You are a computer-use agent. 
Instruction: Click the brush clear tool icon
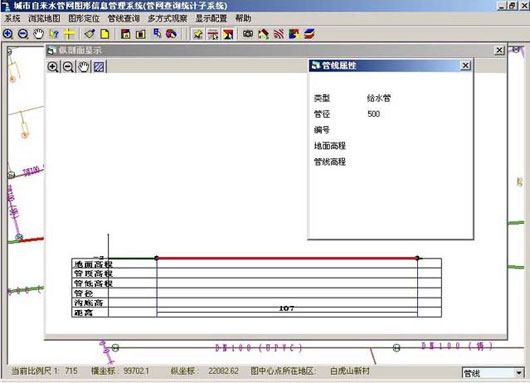(x=90, y=34)
